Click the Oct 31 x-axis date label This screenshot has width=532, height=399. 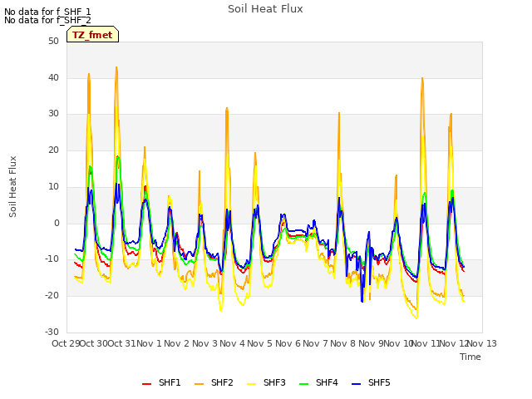point(122,343)
